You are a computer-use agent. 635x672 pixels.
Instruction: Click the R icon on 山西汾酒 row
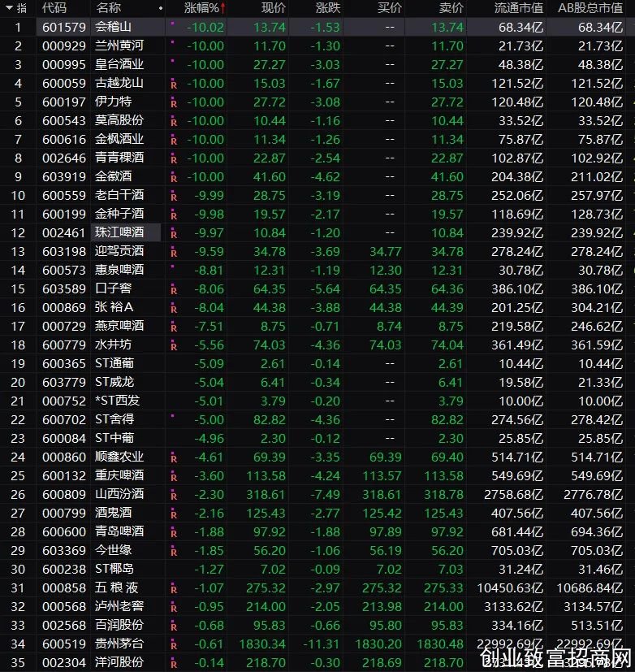[174, 496]
